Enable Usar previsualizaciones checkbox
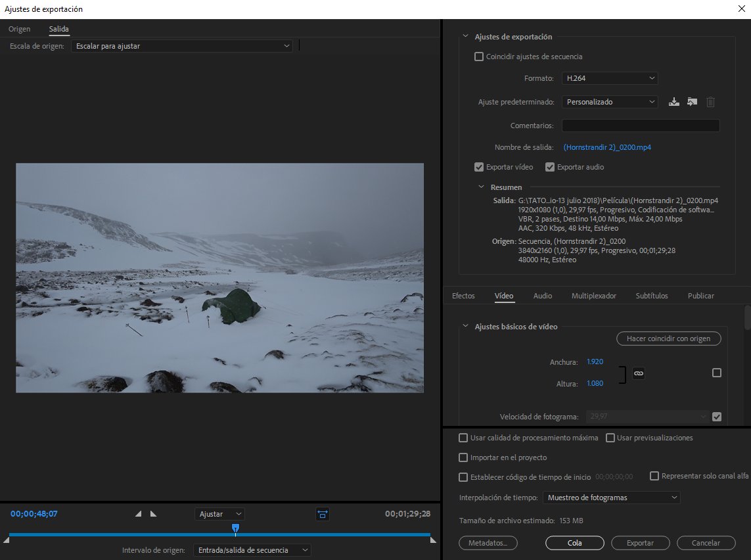 pyautogui.click(x=610, y=438)
